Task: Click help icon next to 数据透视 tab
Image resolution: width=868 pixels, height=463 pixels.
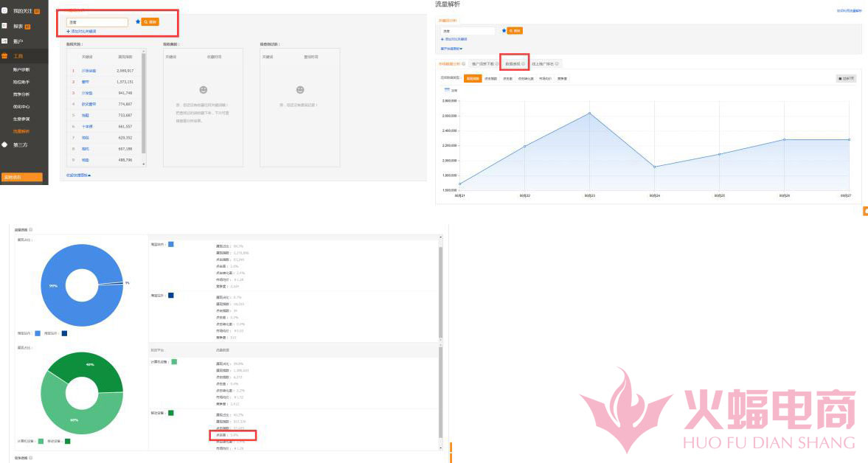Action: (x=524, y=64)
